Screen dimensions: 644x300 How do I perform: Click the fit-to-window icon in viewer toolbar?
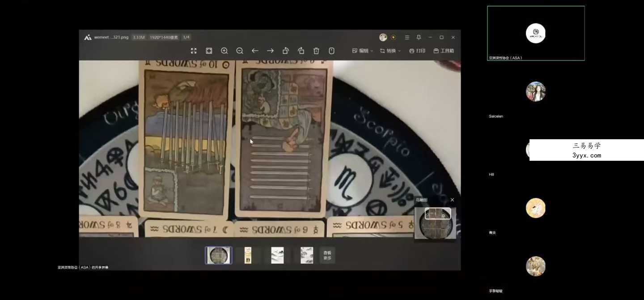[x=209, y=51]
